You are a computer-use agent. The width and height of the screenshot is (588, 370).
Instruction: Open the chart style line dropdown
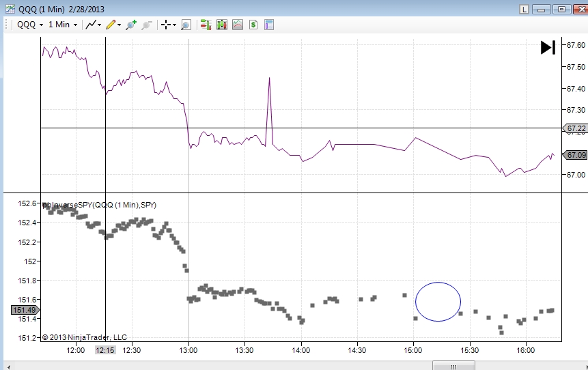pyautogui.click(x=94, y=25)
